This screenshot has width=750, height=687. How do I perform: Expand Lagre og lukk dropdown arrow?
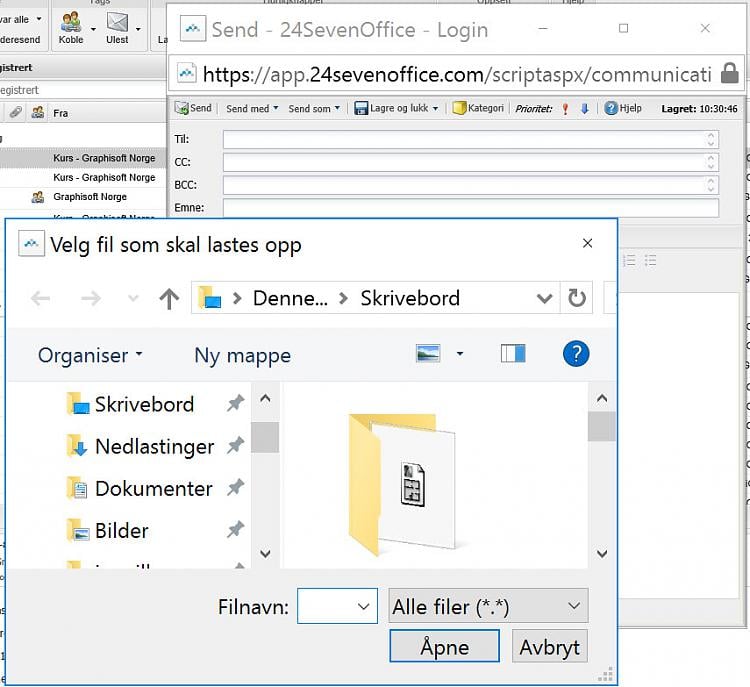click(435, 109)
